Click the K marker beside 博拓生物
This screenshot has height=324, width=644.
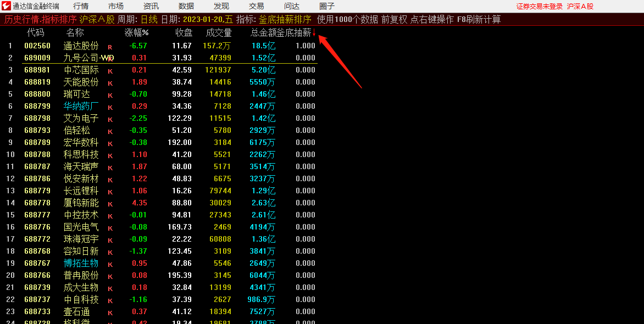point(110,264)
